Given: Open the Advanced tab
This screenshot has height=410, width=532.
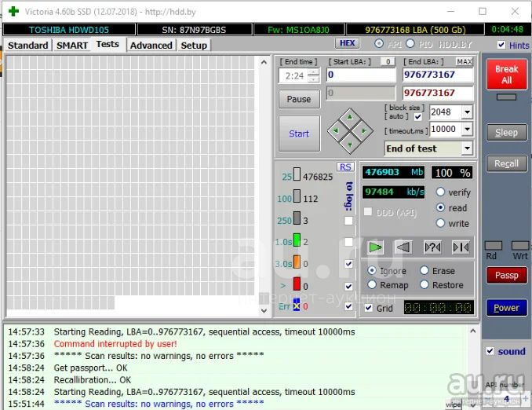Looking at the screenshot, I should click(x=151, y=46).
